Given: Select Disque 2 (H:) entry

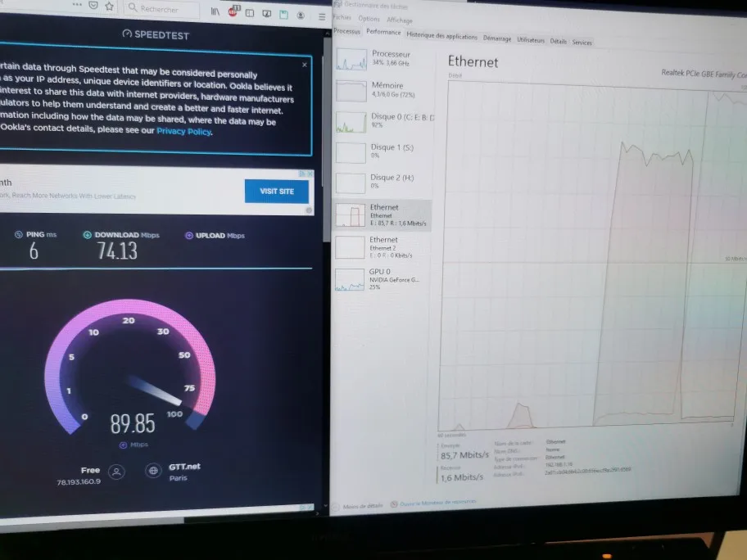Looking at the screenshot, I should (383, 182).
